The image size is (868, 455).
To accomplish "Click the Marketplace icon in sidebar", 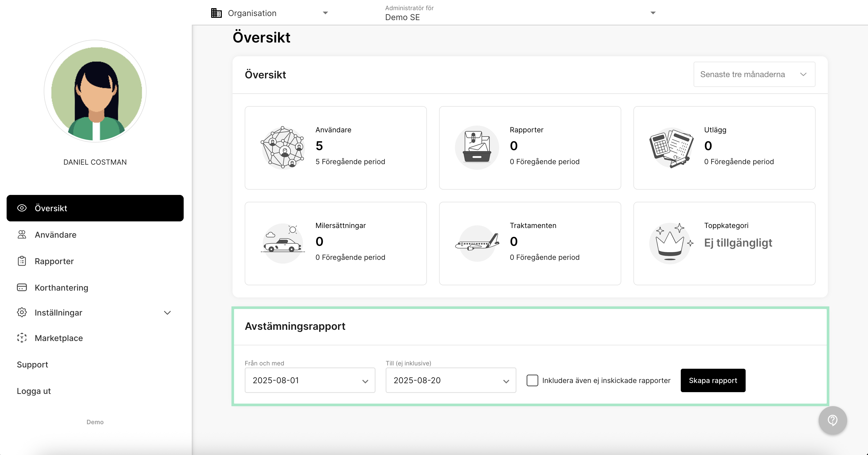I will (22, 338).
